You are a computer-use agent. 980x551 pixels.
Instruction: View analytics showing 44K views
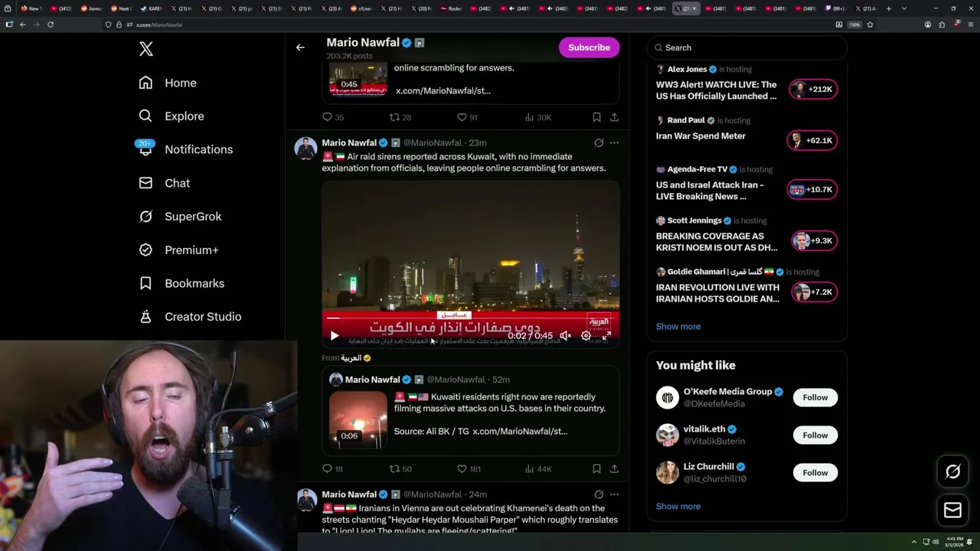537,468
